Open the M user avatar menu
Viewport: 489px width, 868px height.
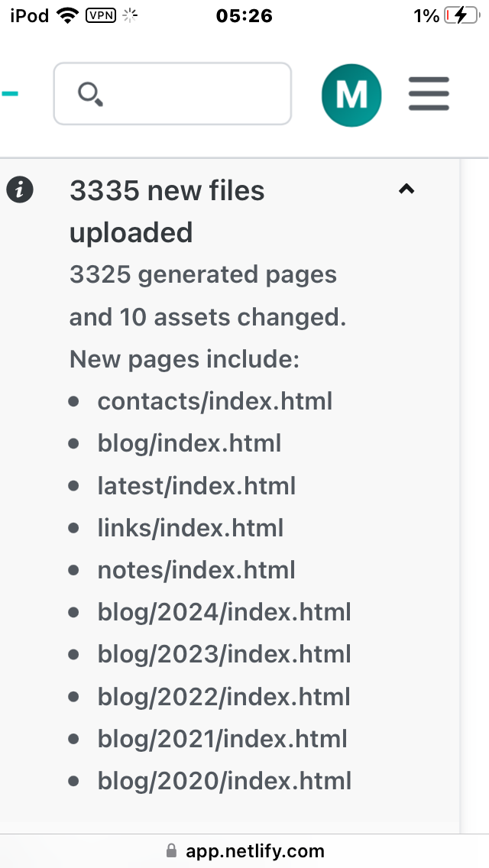pos(351,95)
